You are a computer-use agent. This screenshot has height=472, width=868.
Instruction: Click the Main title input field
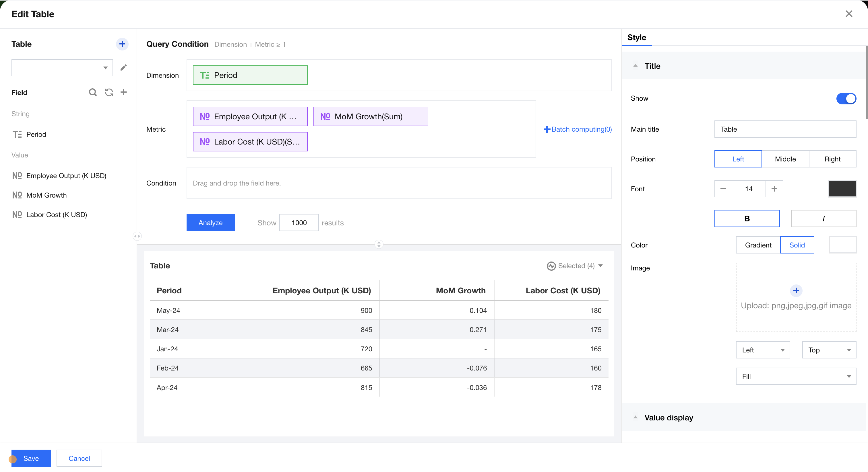[785, 129]
